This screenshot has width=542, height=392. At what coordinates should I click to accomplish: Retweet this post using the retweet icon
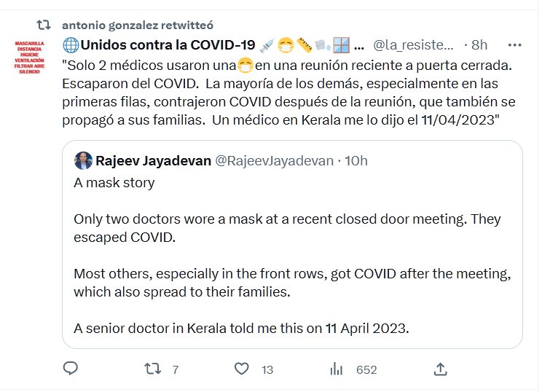(x=152, y=369)
